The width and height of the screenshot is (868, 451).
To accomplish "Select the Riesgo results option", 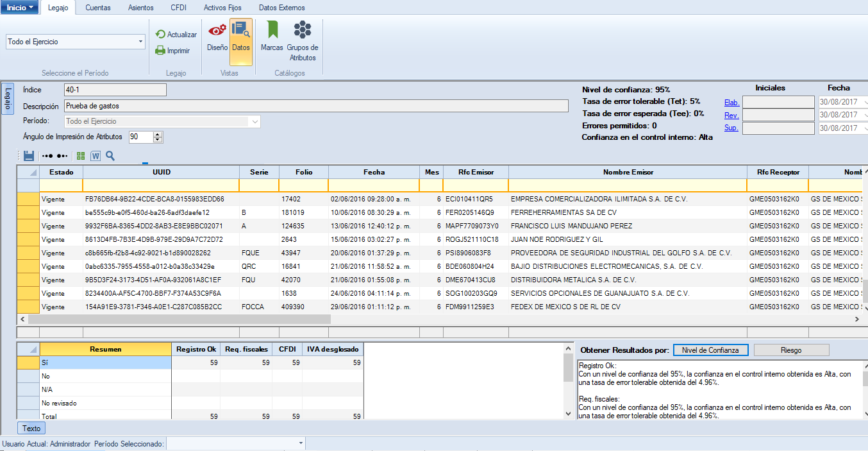I will [x=791, y=350].
